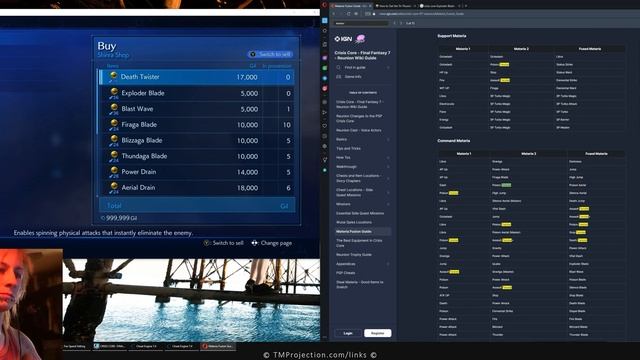Image resolution: width=640 pixels, height=360 pixels.
Task: Click the Register button
Action: pyautogui.click(x=378, y=333)
